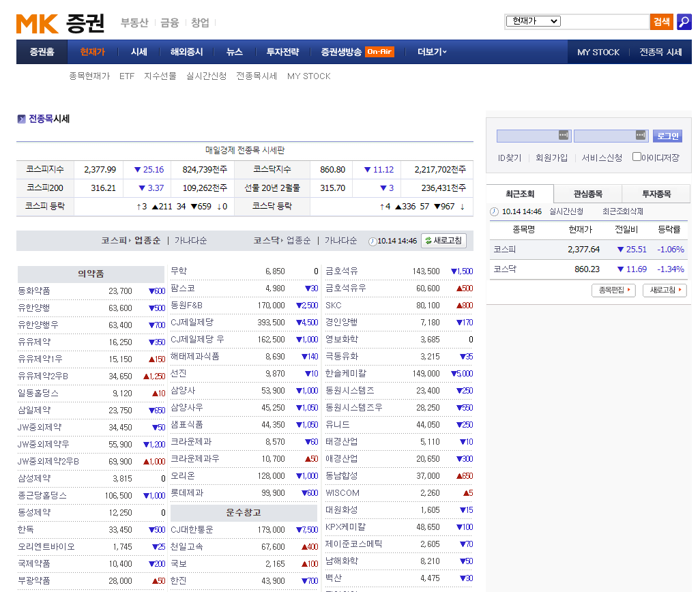Image resolution: width=700 pixels, height=592 pixels.
Task: Click the orange 검색 button
Action: [662, 21]
